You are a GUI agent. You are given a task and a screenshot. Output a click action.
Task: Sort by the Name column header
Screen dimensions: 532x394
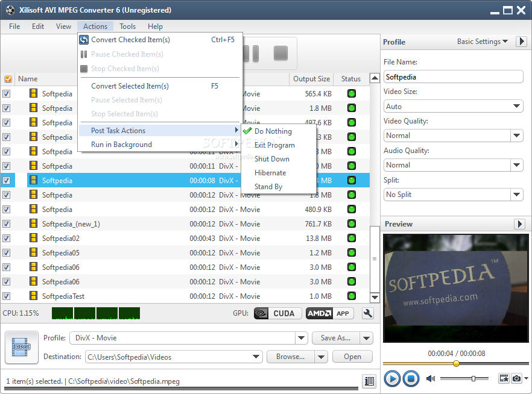click(x=28, y=79)
